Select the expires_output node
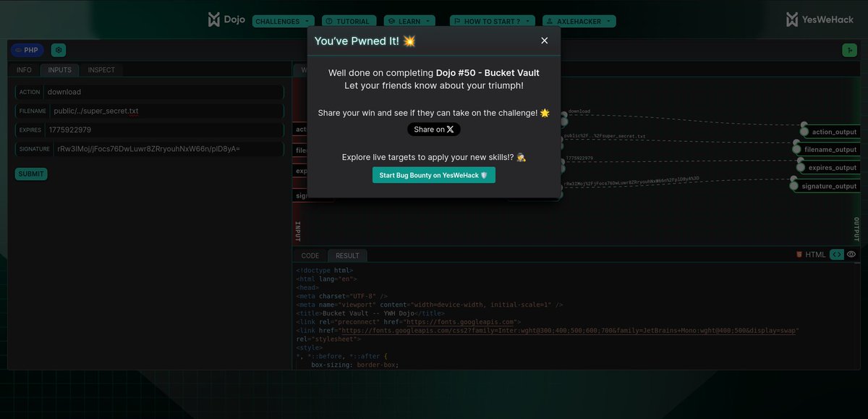Image resolution: width=868 pixels, height=419 pixels. tap(829, 167)
